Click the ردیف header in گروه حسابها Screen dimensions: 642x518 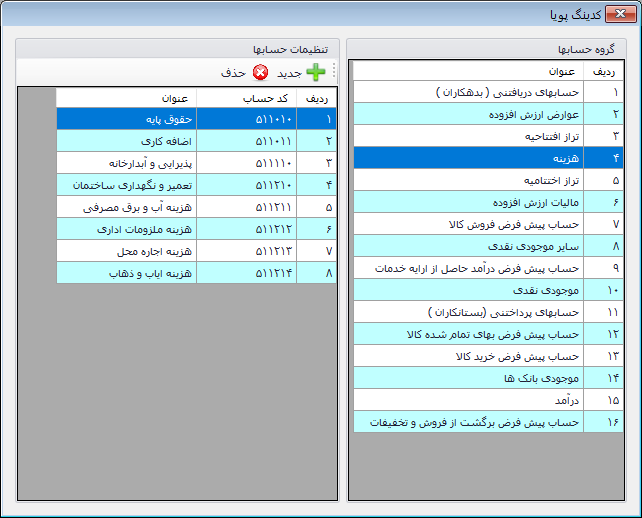click(x=604, y=72)
